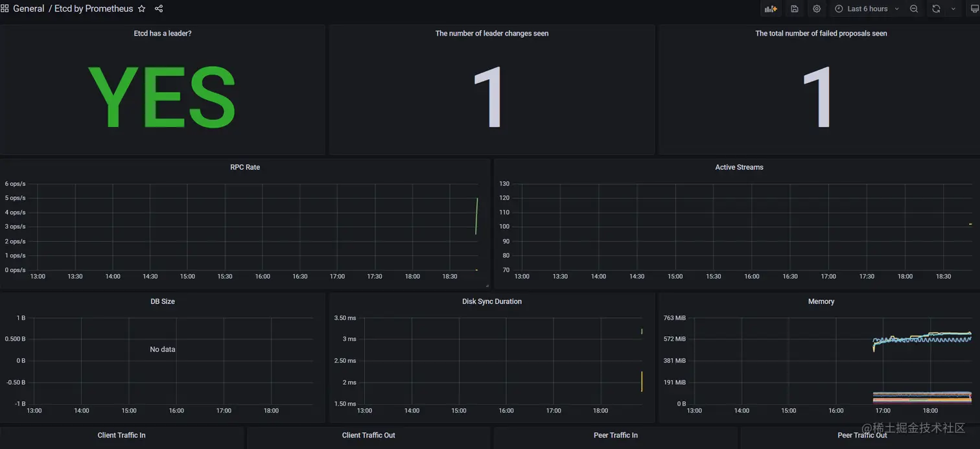The image size is (980, 449).
Task: Open the DB Size panel title menu
Action: (163, 301)
